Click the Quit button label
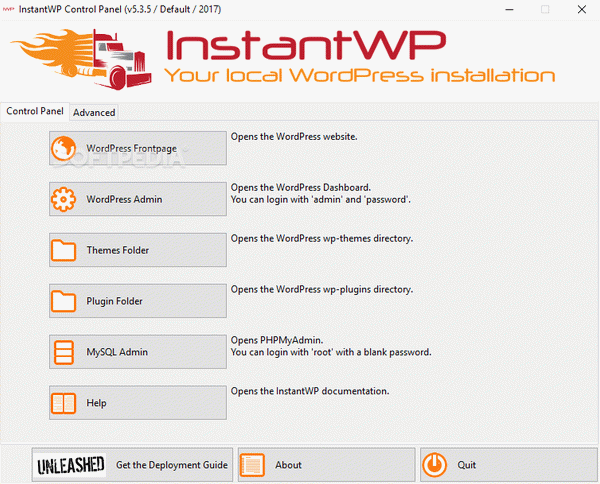 (467, 465)
